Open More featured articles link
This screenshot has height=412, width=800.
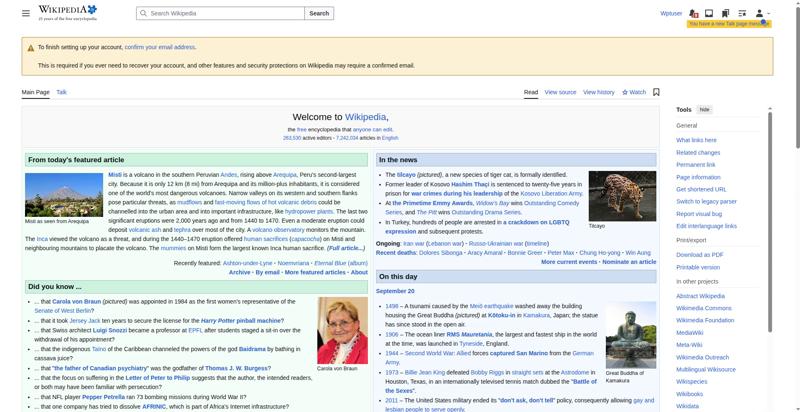(315, 272)
